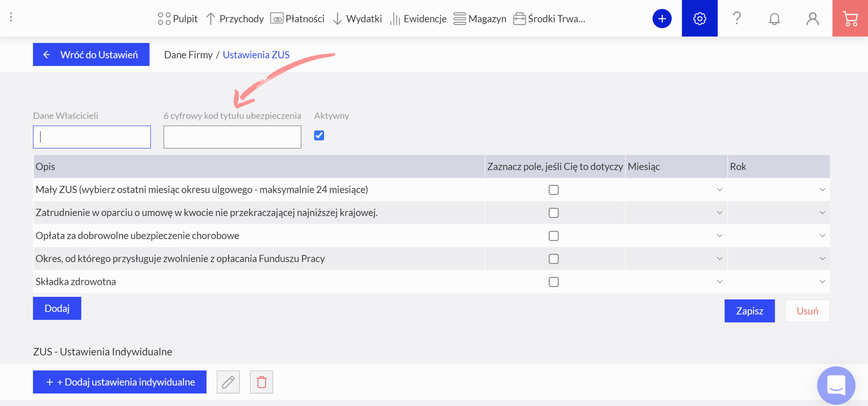Viewport: 868px width, 406px height.
Task: Open help question mark icon
Action: coord(737,18)
